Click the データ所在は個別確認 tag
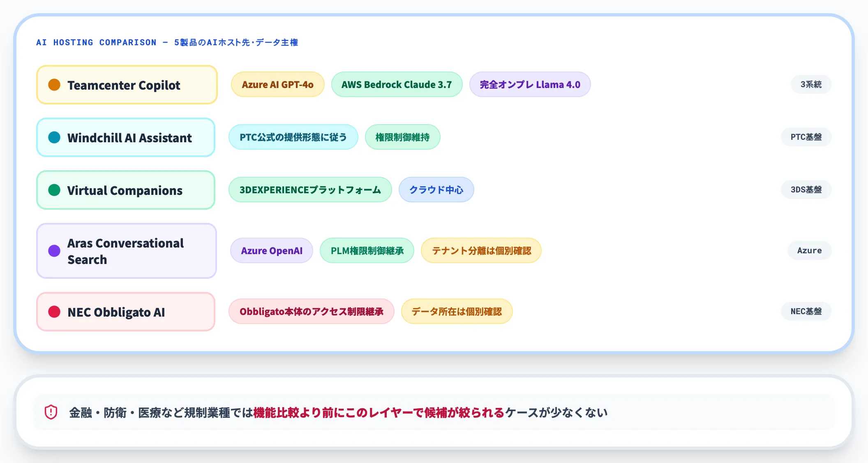Screen dimensions: 868x463 [457, 312]
